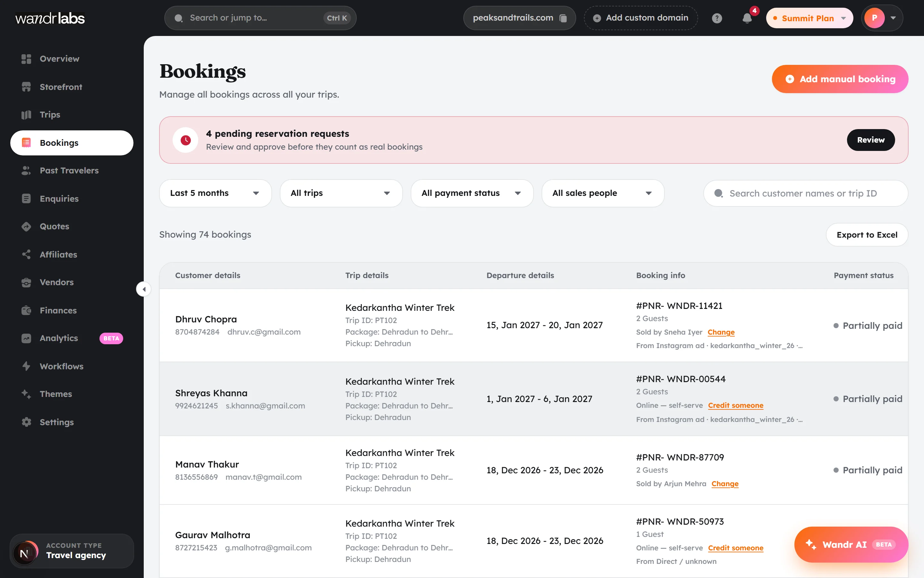Viewport: 924px width, 578px height.
Task: Click departure 1, Jan 2027 - 6, Jan 2027
Action: 539,399
